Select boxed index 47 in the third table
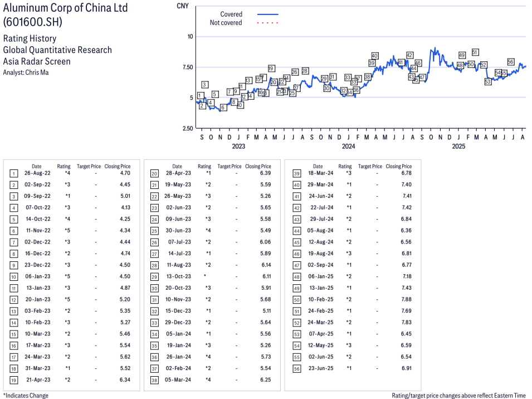 [x=297, y=265]
